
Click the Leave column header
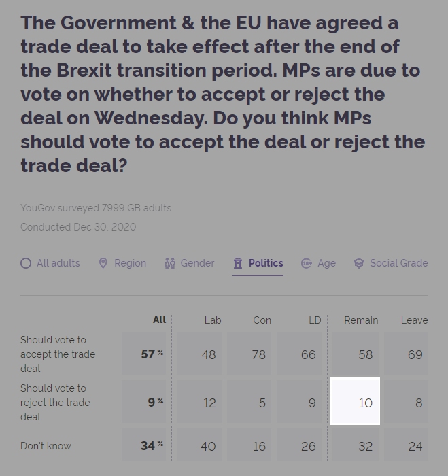[x=414, y=320]
